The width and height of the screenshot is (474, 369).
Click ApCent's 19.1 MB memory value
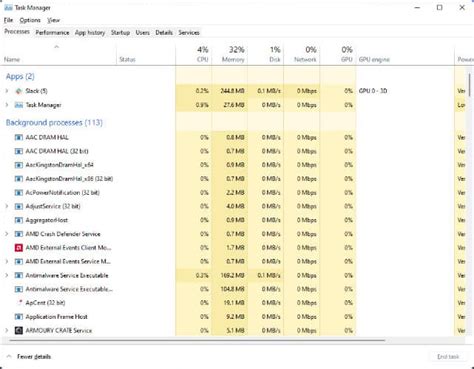pyautogui.click(x=234, y=303)
